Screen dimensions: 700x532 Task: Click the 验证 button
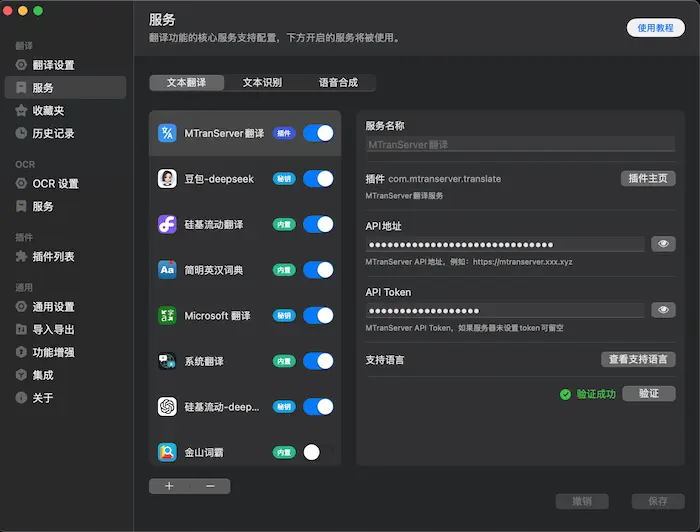pyautogui.click(x=649, y=393)
